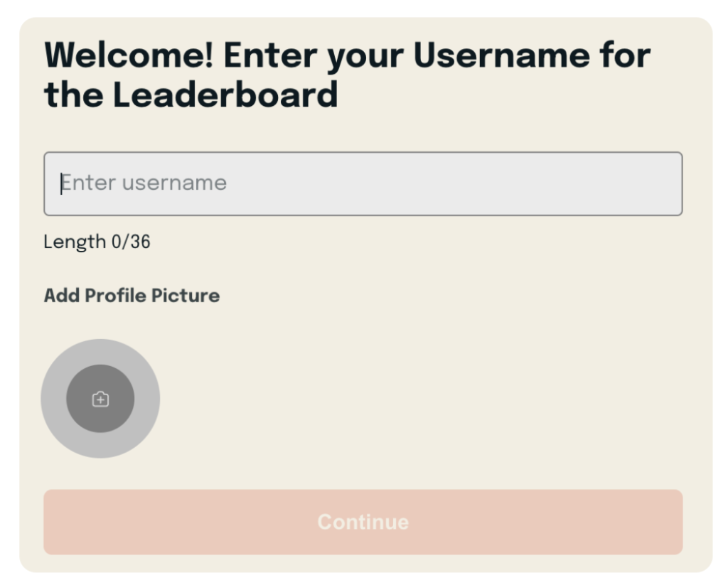Click the word Continue on the bottom button
Image resolution: width=728 pixels, height=585 pixels.
coord(363,522)
